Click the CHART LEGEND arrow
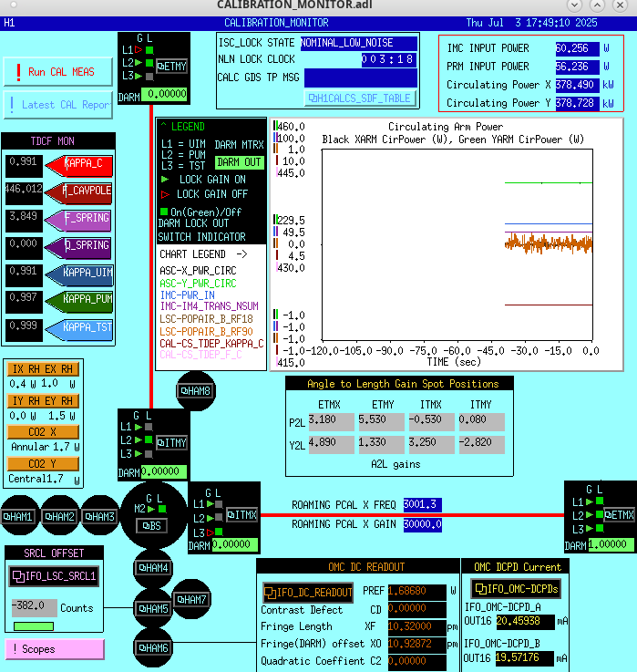Viewport: 637px width, 672px height. click(242, 254)
